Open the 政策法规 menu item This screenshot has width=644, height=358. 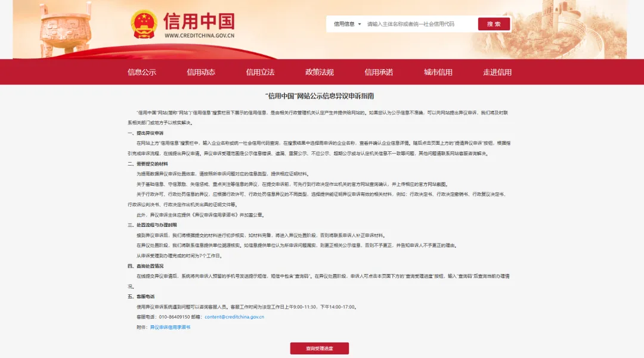pos(320,72)
